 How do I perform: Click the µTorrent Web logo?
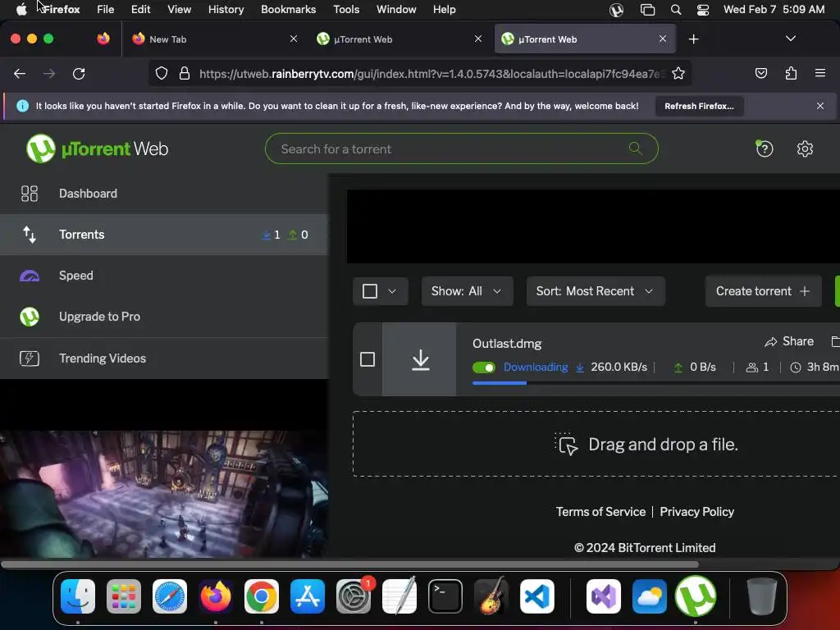97,148
